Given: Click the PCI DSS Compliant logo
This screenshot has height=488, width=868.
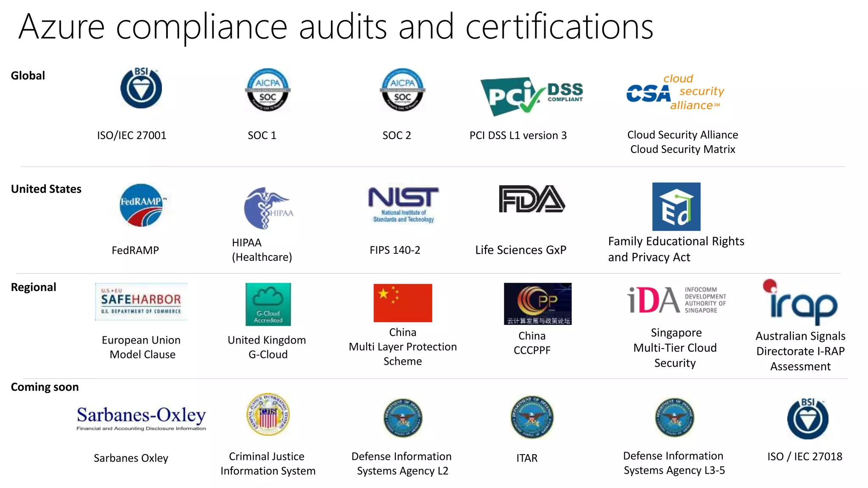Looking at the screenshot, I should (x=531, y=96).
